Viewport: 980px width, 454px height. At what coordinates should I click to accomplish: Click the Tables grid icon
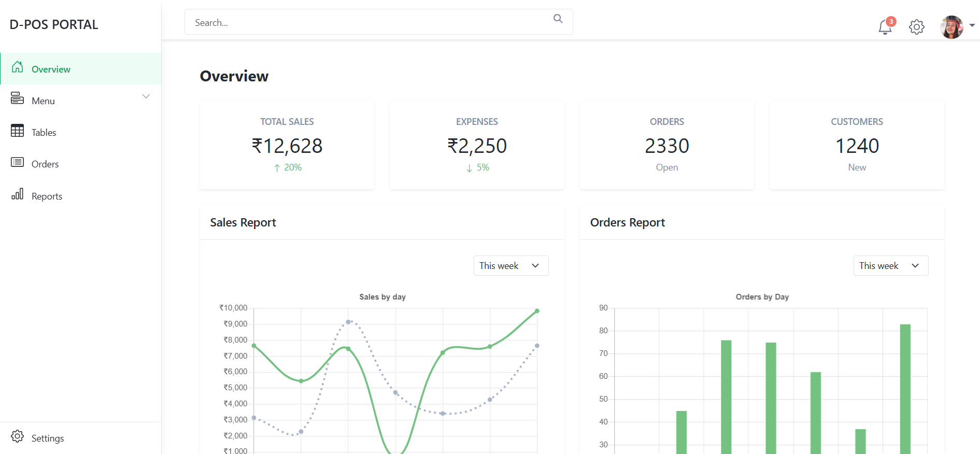18,131
